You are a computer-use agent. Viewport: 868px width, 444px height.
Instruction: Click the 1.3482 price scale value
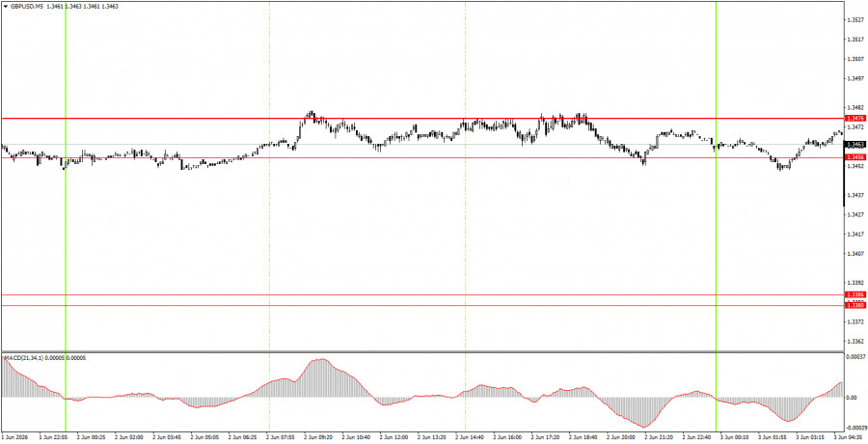pos(855,107)
